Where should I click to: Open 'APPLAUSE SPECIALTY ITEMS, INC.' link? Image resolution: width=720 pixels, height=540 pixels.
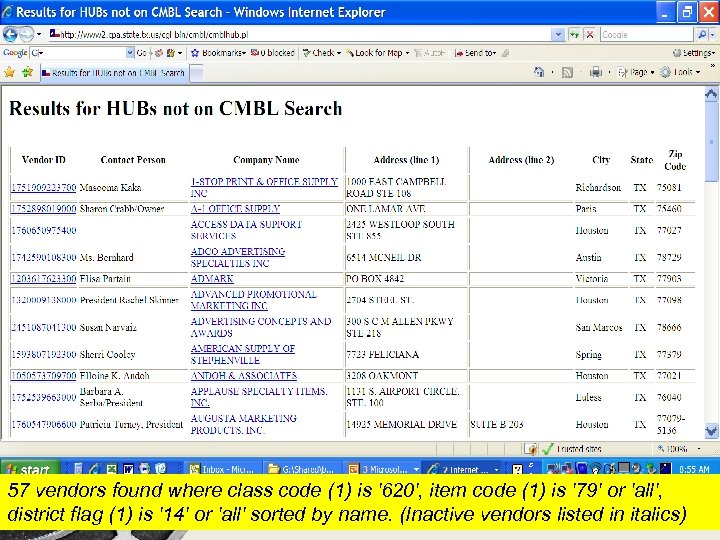[259, 397]
